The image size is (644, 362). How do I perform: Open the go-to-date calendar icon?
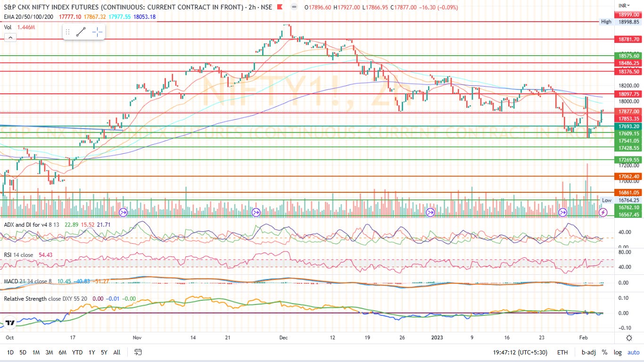138,352
